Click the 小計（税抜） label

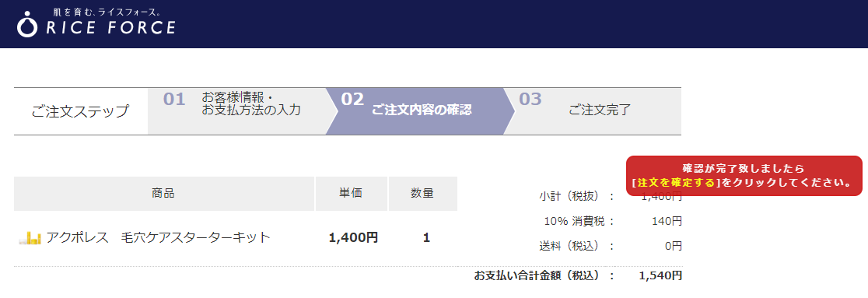tap(576, 196)
